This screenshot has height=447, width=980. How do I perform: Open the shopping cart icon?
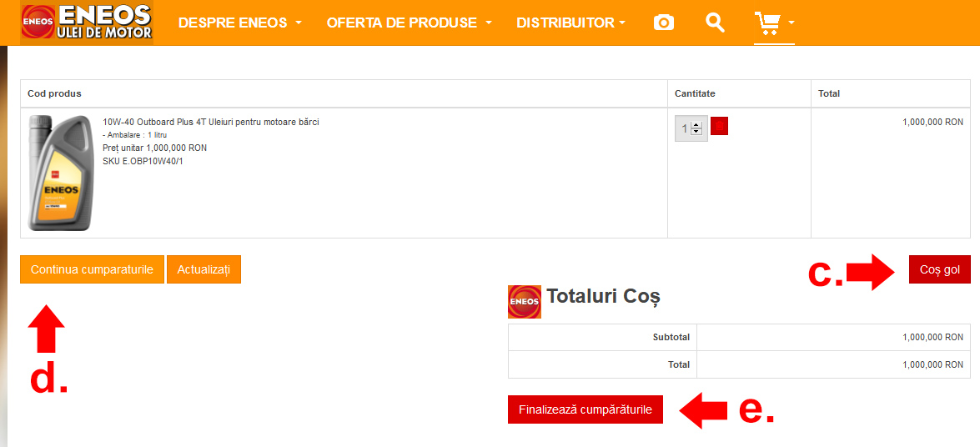point(769,23)
